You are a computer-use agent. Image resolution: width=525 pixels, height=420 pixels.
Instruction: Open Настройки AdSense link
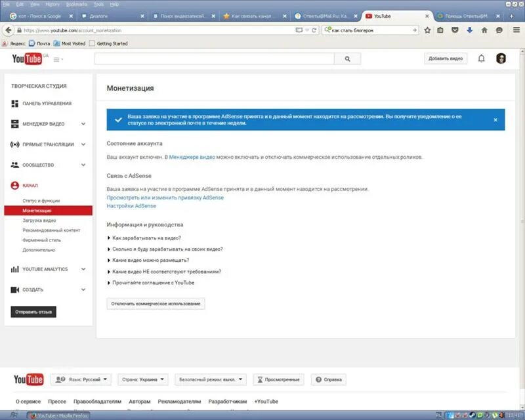click(x=131, y=206)
